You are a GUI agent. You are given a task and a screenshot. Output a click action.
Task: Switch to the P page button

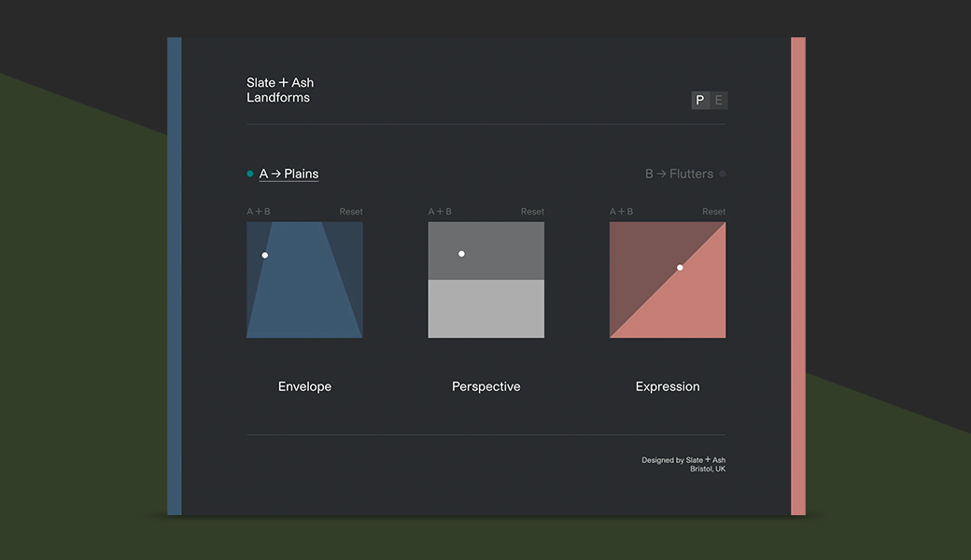pyautogui.click(x=700, y=100)
